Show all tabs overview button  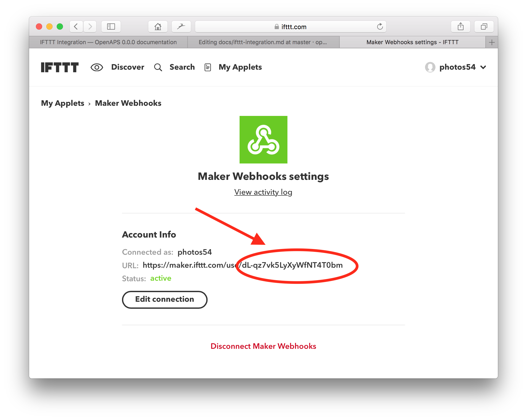tap(484, 27)
